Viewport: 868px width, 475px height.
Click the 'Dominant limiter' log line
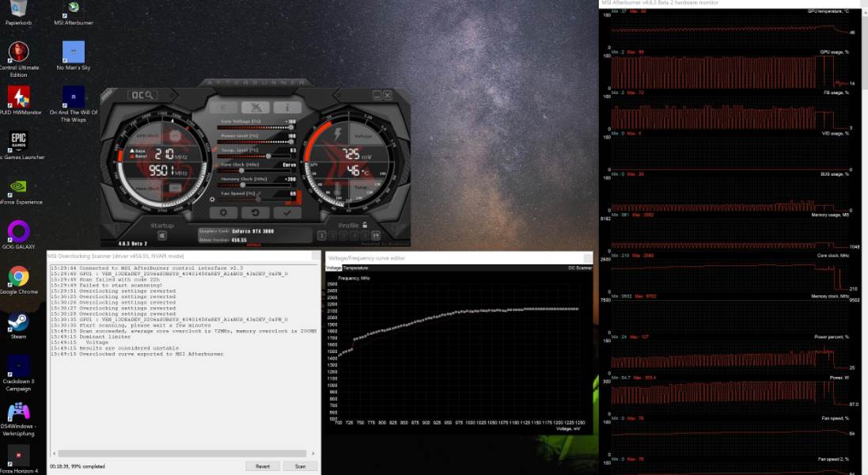point(90,336)
